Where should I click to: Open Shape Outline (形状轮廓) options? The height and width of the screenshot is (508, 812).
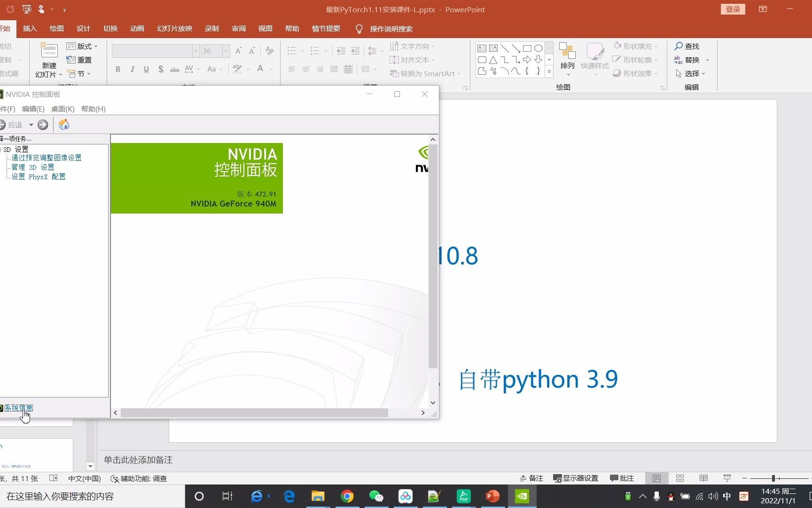click(635, 60)
